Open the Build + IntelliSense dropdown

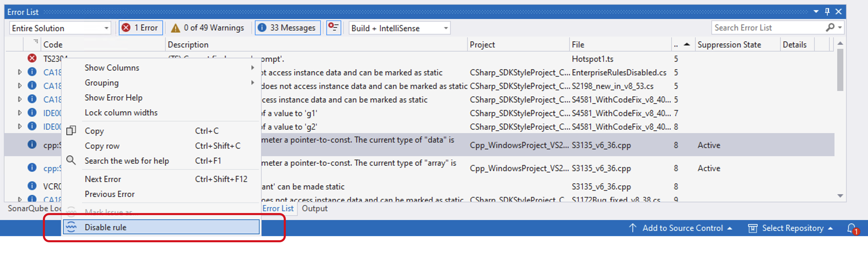pos(399,28)
